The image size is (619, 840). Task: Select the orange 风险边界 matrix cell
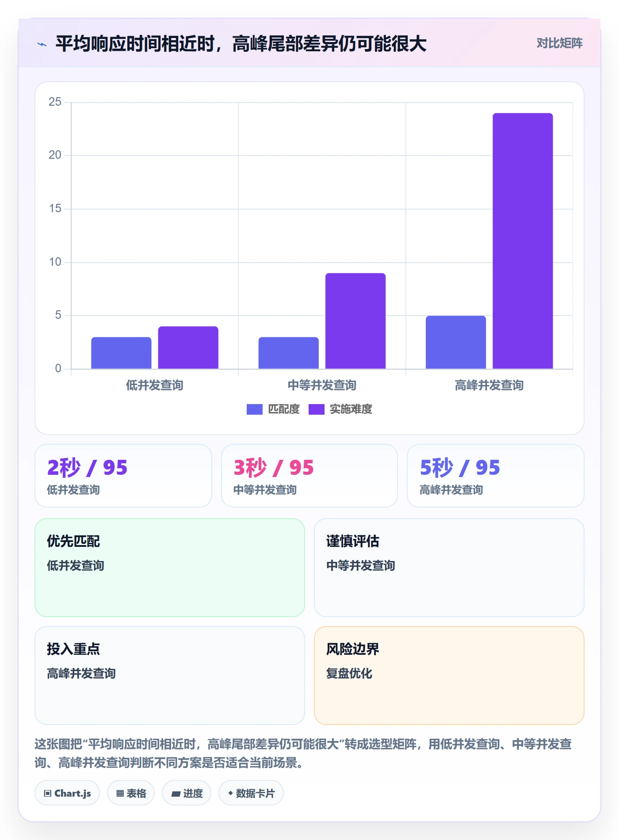449,676
